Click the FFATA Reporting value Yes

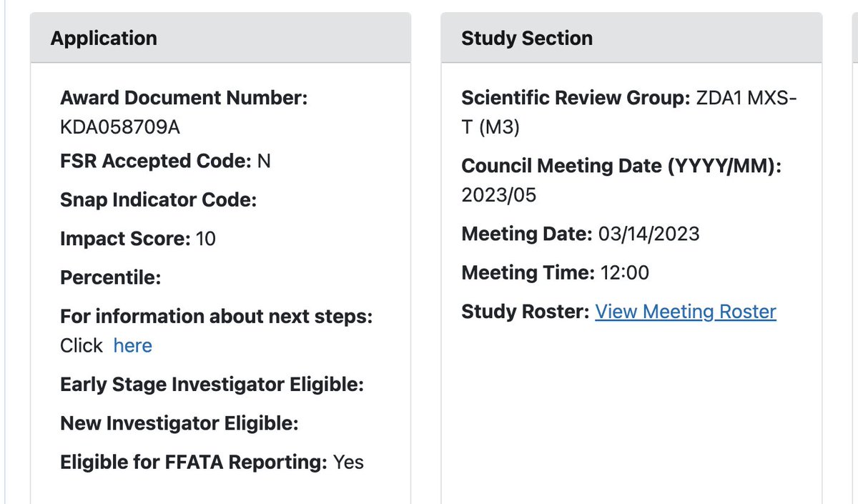point(348,462)
